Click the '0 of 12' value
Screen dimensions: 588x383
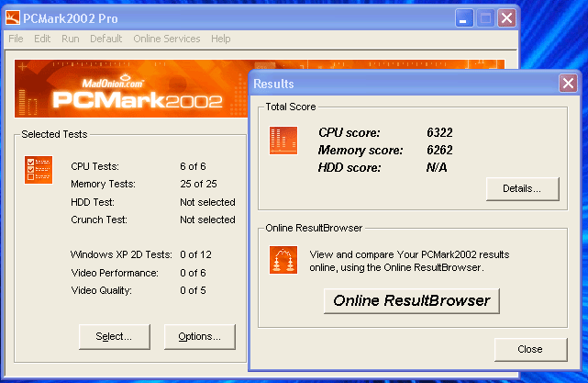click(x=195, y=254)
